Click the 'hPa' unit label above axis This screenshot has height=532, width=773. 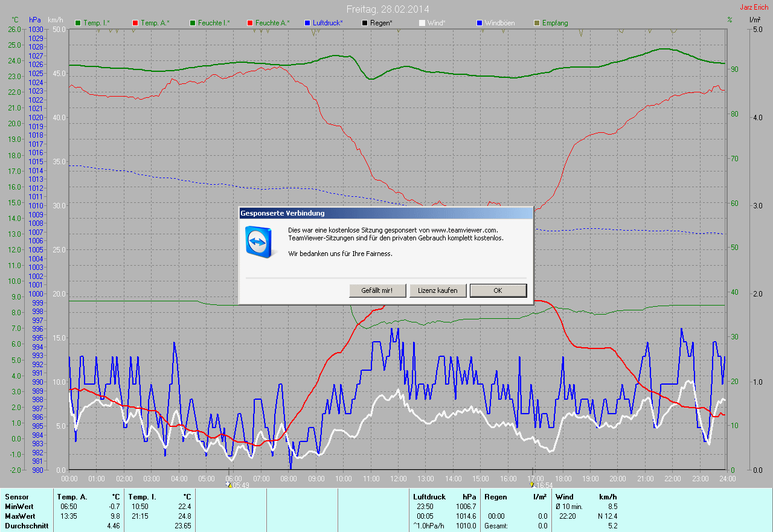[34, 20]
